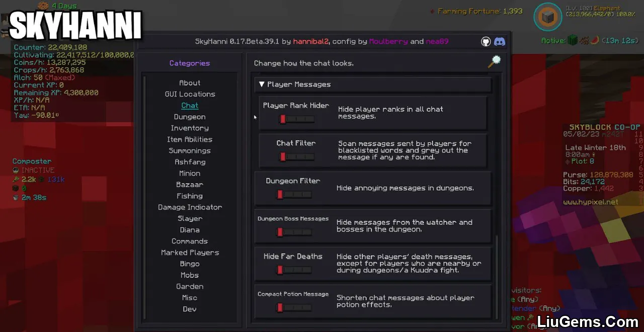Open the Commands category
The width and height of the screenshot is (644, 332).
(190, 241)
